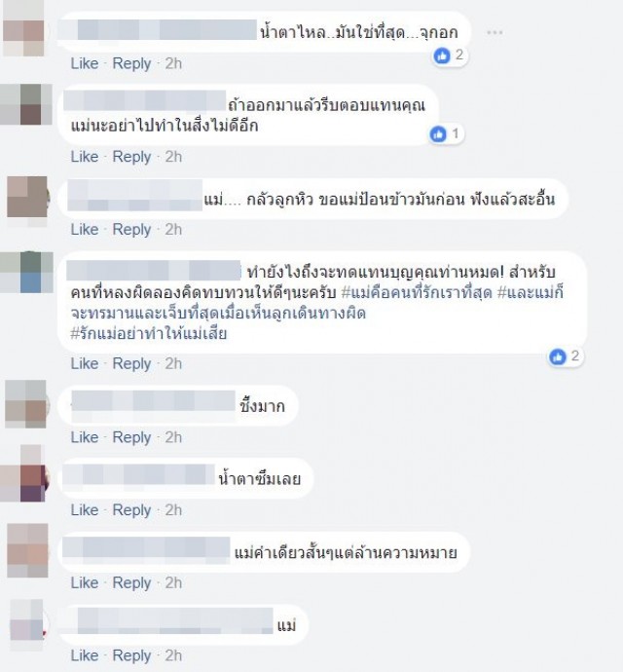Image resolution: width=623 pixels, height=672 pixels.
Task: Like the comment 'แม่คำเดียวสั้นๆแต่ล้านความหมาย'
Action: click(x=85, y=582)
